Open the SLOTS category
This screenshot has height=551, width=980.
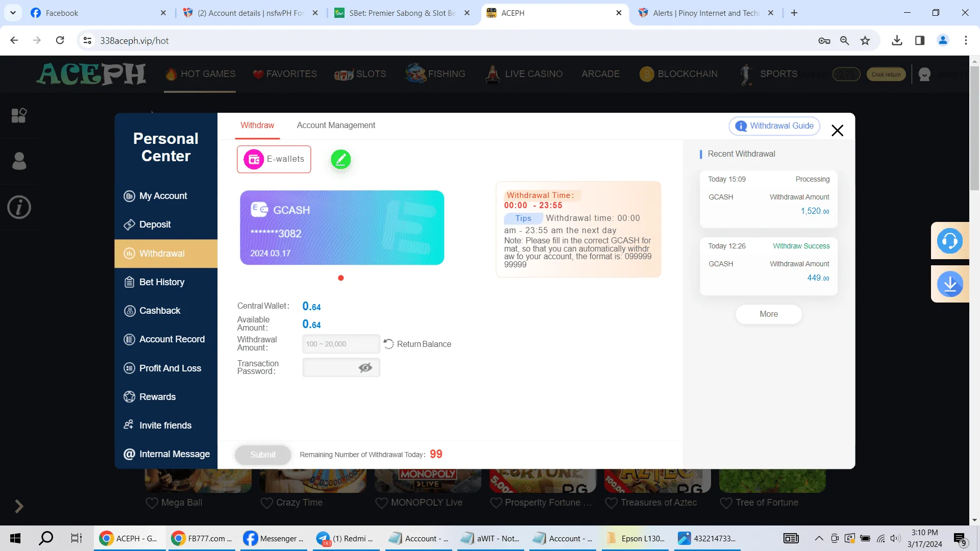point(360,74)
